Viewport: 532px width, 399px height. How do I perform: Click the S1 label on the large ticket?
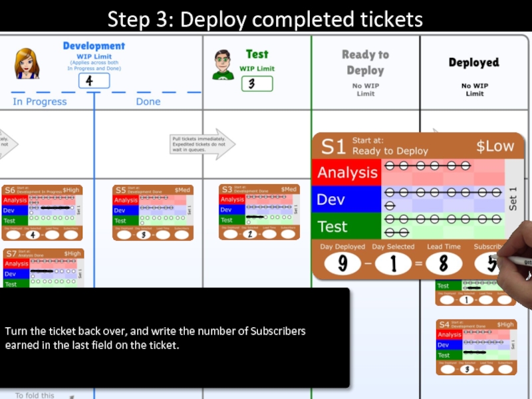pos(333,146)
